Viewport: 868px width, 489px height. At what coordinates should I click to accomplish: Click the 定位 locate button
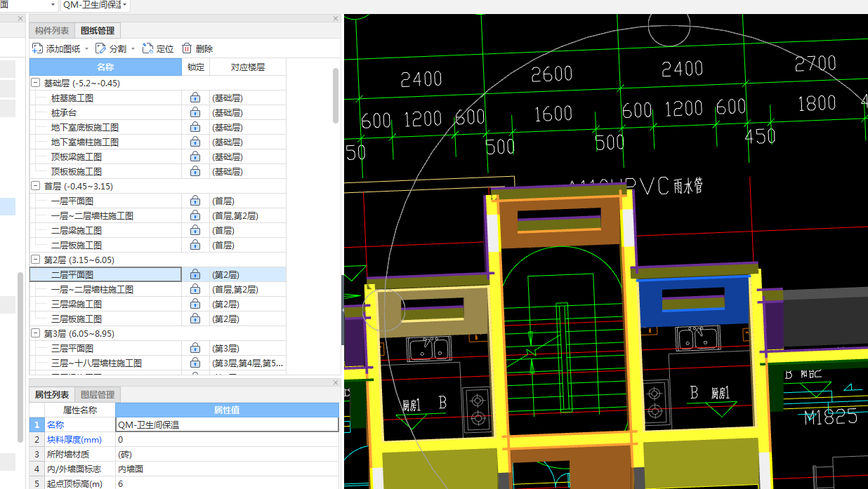158,48
